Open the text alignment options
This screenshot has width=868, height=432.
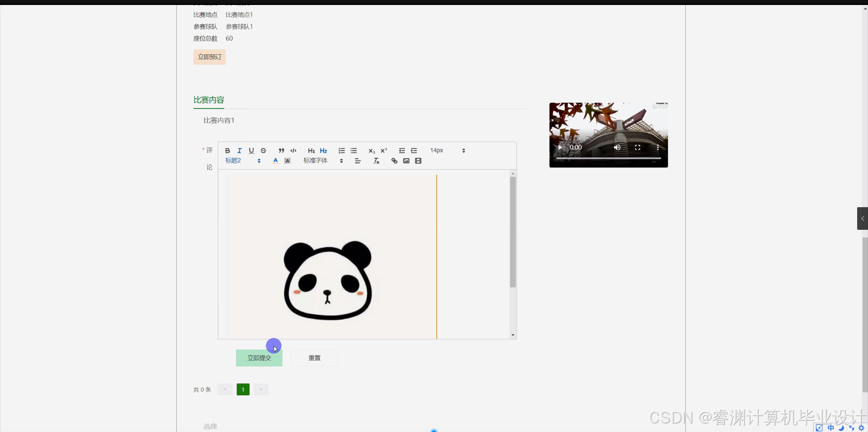pos(358,161)
